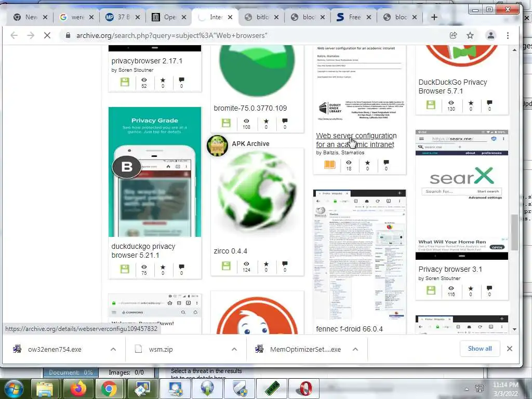Click software floppy icon under bromite
532x399 pixels.
226,123
